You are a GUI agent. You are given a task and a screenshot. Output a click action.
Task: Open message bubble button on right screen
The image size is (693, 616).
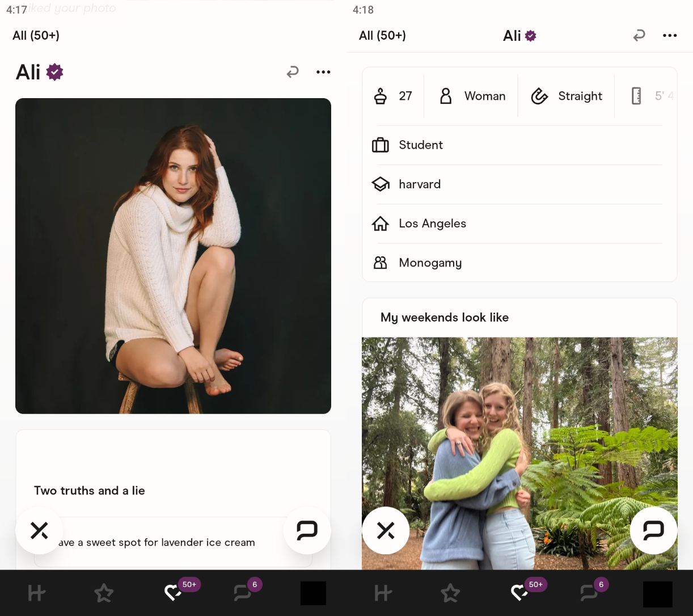(x=653, y=530)
